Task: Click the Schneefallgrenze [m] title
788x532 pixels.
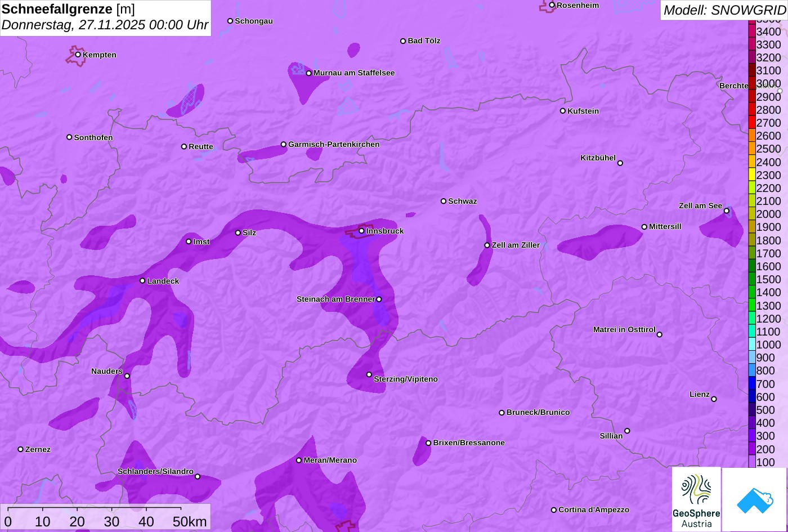Action: point(68,9)
